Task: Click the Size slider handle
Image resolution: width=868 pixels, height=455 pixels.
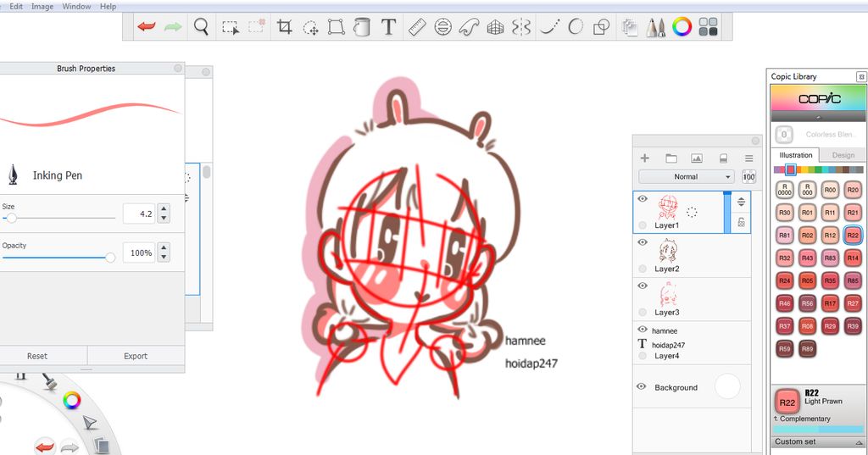Action: pyautogui.click(x=12, y=218)
